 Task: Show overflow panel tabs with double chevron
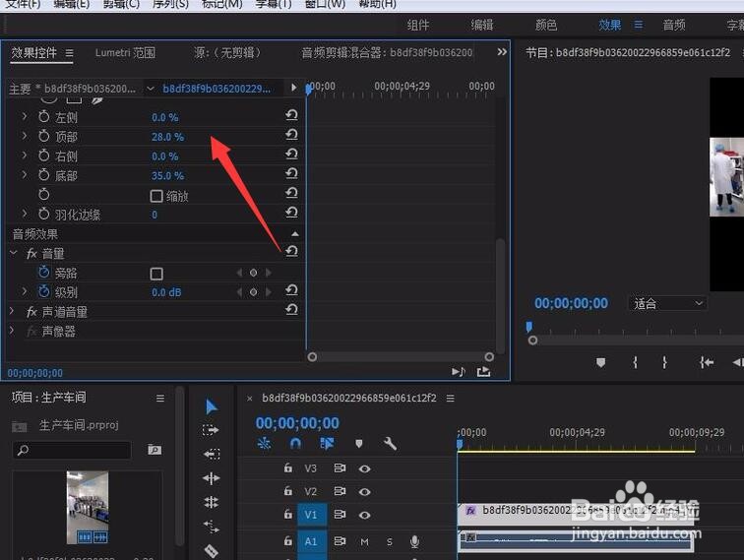pos(502,52)
